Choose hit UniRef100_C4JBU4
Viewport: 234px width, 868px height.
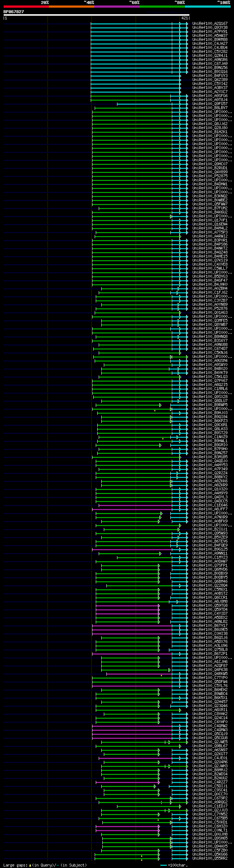(x=210, y=48)
